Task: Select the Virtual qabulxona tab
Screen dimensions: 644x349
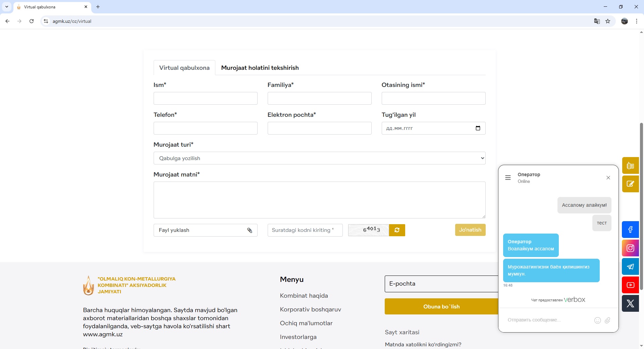Action: (x=184, y=68)
